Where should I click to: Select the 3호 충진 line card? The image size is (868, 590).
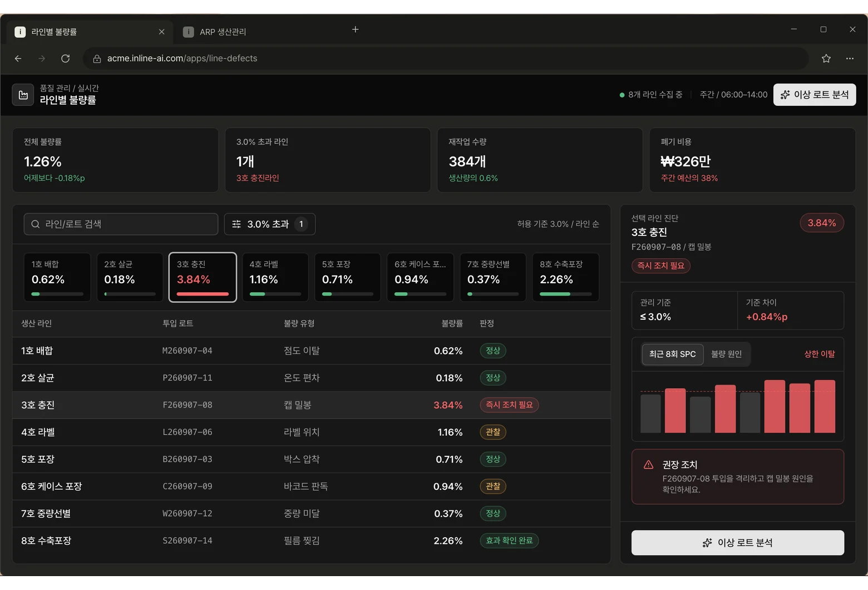203,277
